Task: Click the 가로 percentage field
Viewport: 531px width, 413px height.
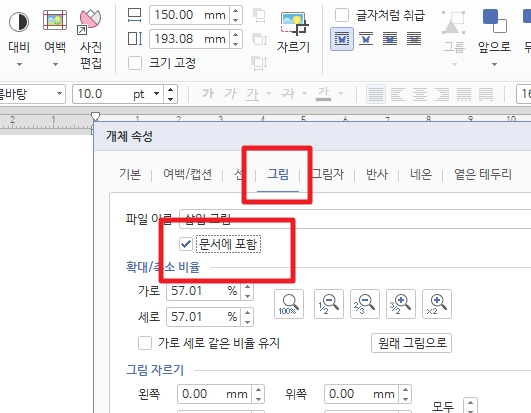Action: coord(203,291)
